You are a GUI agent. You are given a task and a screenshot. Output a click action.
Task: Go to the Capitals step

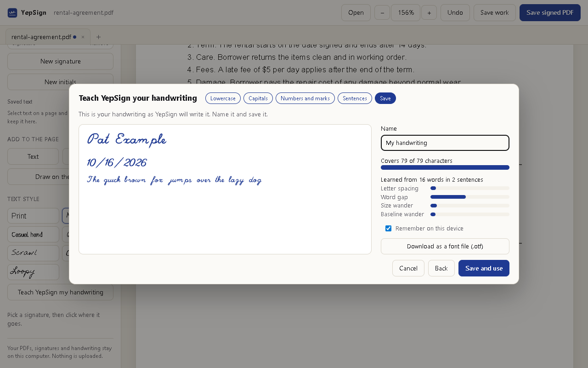pyautogui.click(x=258, y=98)
